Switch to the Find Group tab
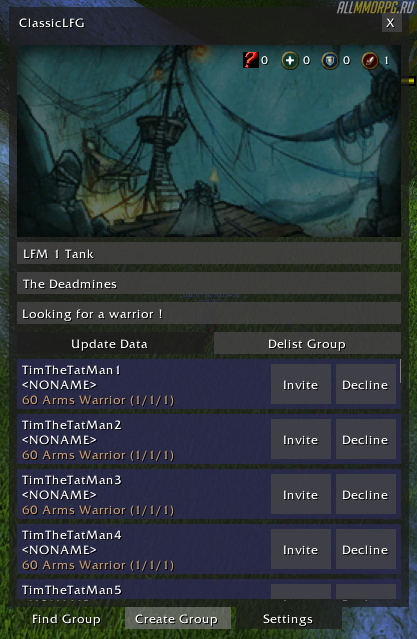The image size is (417, 639). 66,619
